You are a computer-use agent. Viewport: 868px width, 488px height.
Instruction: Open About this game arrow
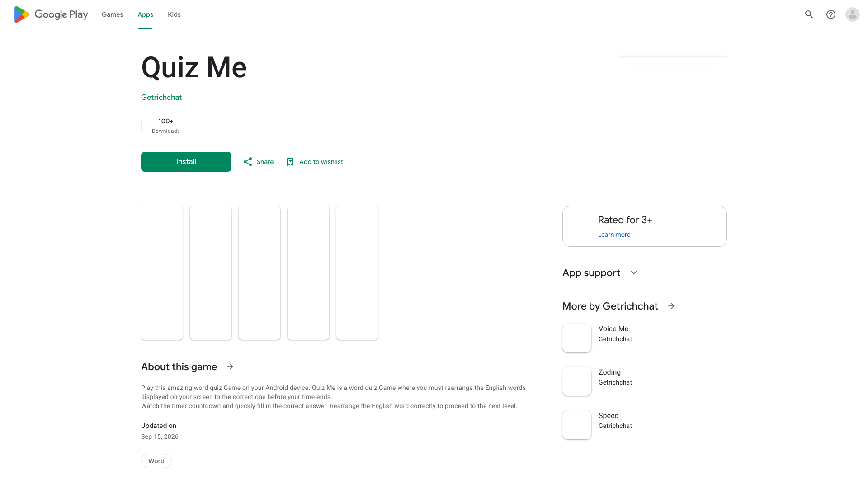(x=230, y=366)
